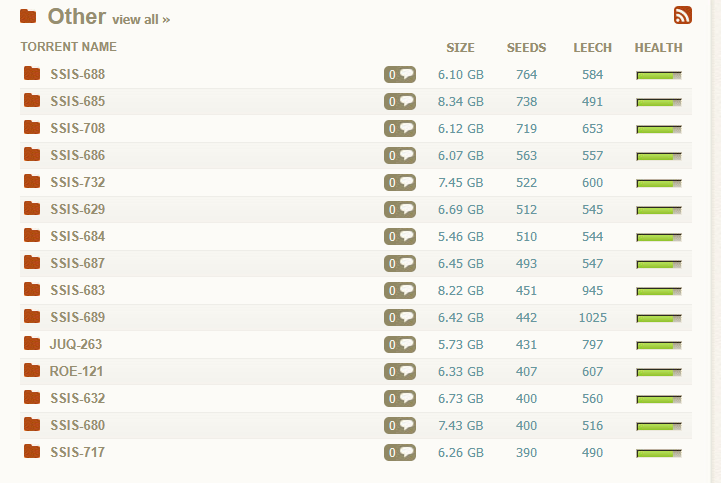Sort list by LEECH column header
This screenshot has height=483, width=721.
point(592,48)
